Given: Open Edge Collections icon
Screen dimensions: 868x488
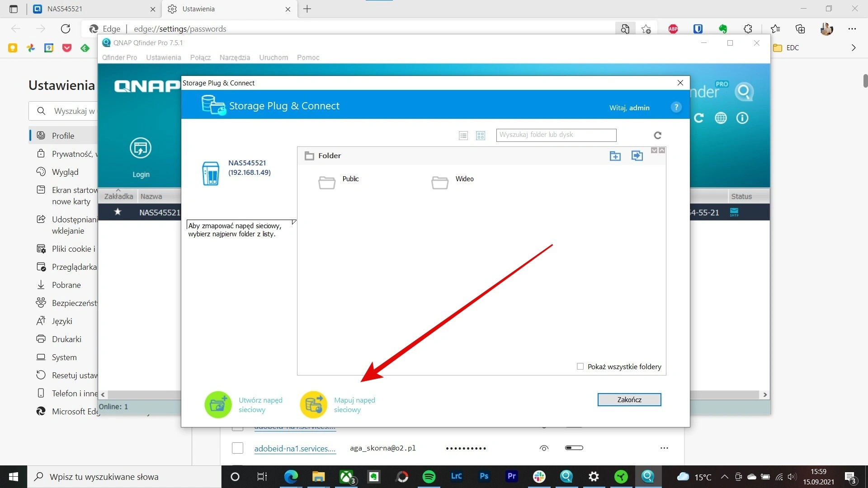Looking at the screenshot, I should pyautogui.click(x=800, y=29).
